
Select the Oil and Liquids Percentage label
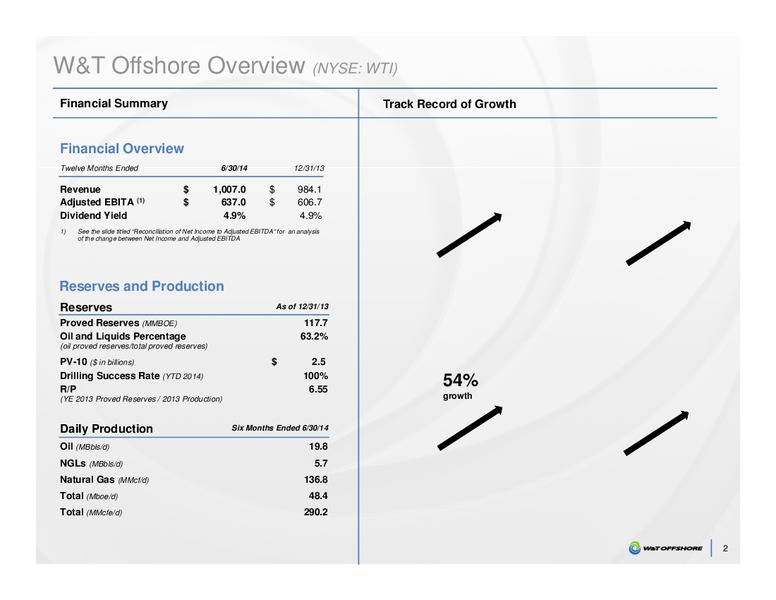tap(123, 336)
